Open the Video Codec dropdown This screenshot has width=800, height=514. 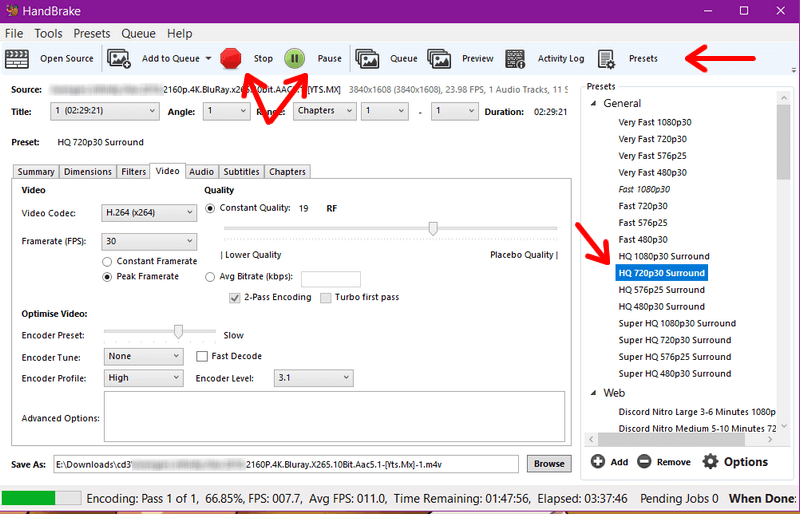(x=150, y=212)
